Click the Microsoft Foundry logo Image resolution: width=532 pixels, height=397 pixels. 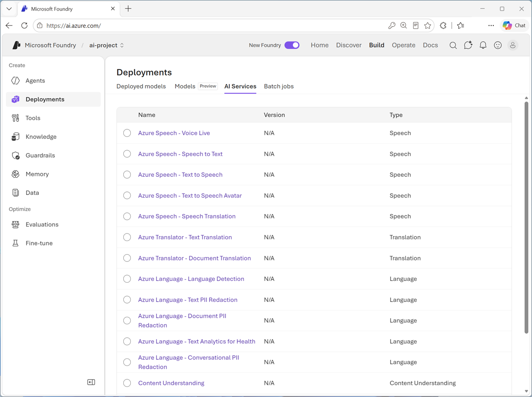pos(16,45)
